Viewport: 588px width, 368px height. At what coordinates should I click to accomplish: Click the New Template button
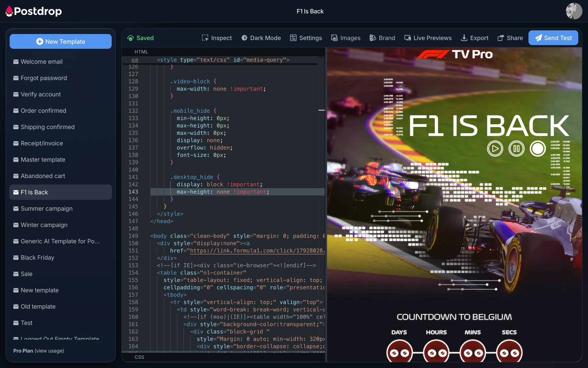coord(61,41)
